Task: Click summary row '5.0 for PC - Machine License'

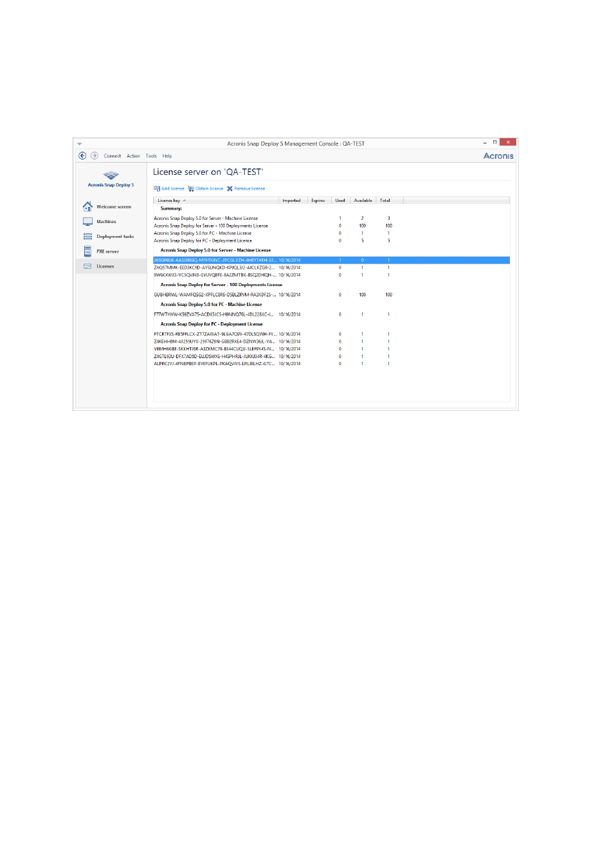Action: pyautogui.click(x=331, y=233)
